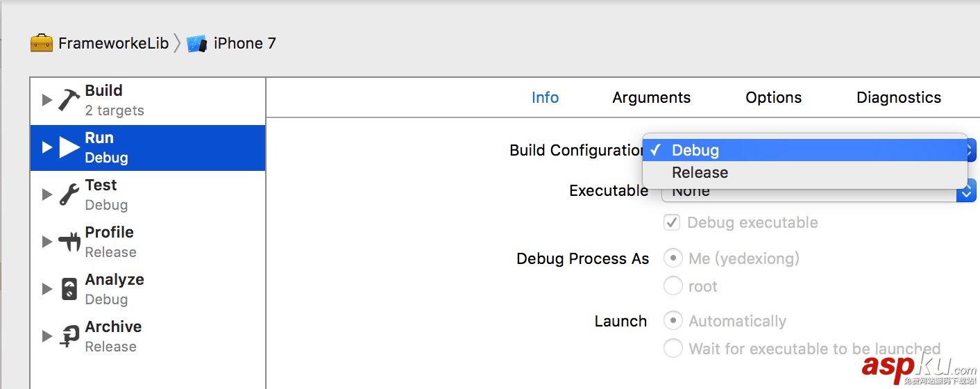Screen dimensions: 980x389
Task: Select the Me (yedexiong) radio button
Action: pos(673,258)
